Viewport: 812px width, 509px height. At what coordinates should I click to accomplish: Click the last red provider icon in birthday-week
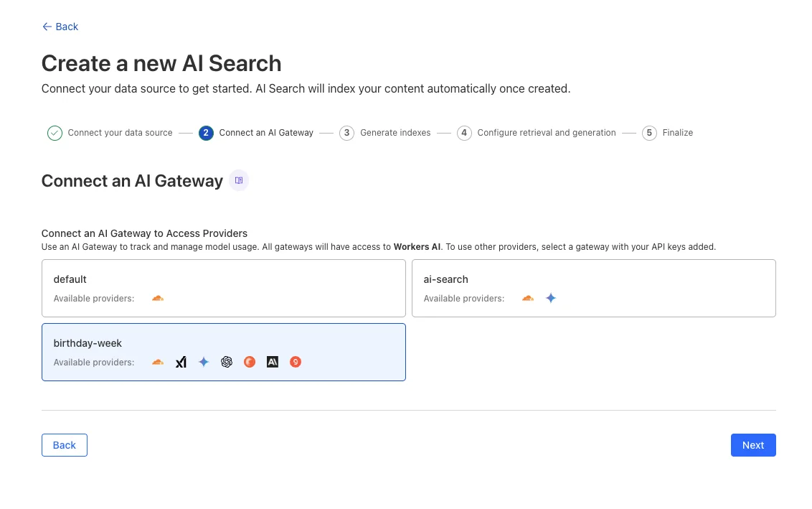(296, 363)
